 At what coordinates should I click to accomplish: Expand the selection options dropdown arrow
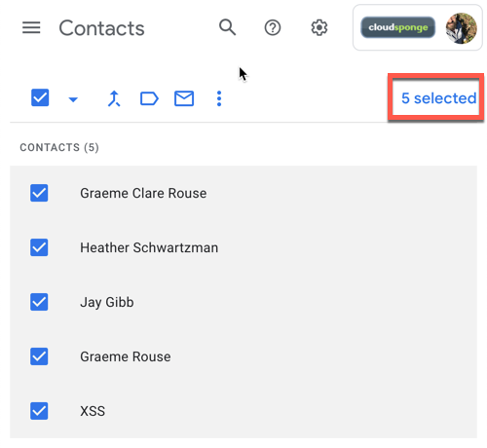click(73, 99)
